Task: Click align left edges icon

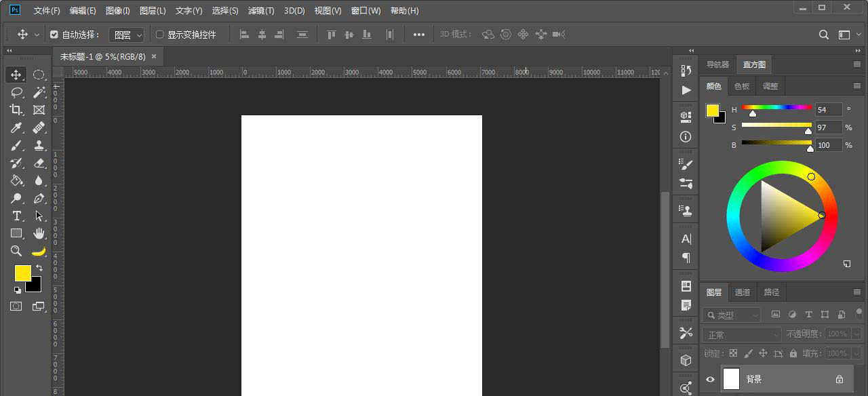Action: [x=245, y=35]
